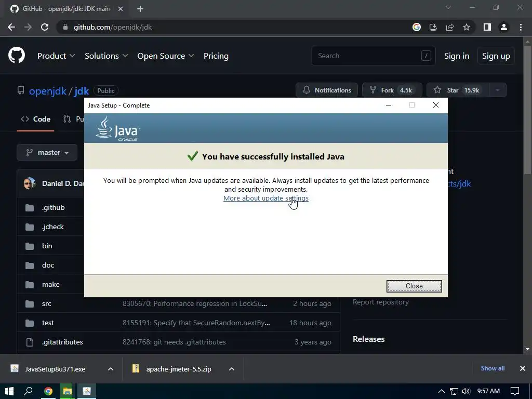Expand the Product menu
Viewport: 532px width, 399px height.
coord(56,56)
